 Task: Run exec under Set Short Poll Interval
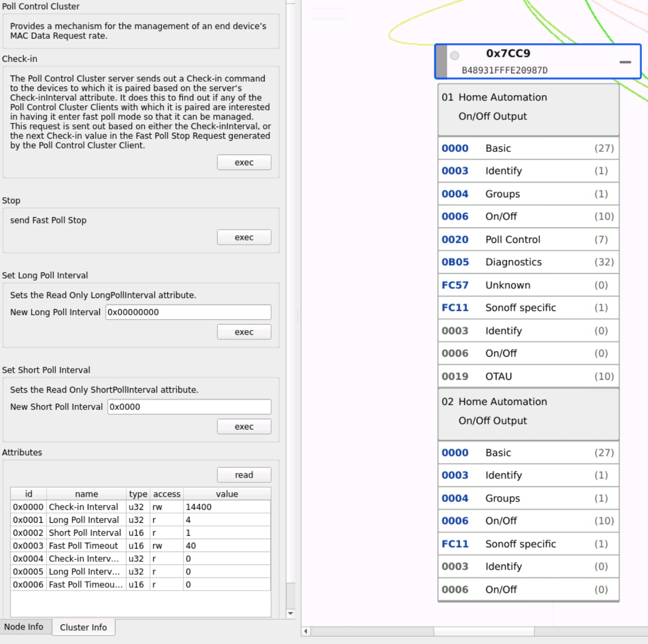click(244, 427)
